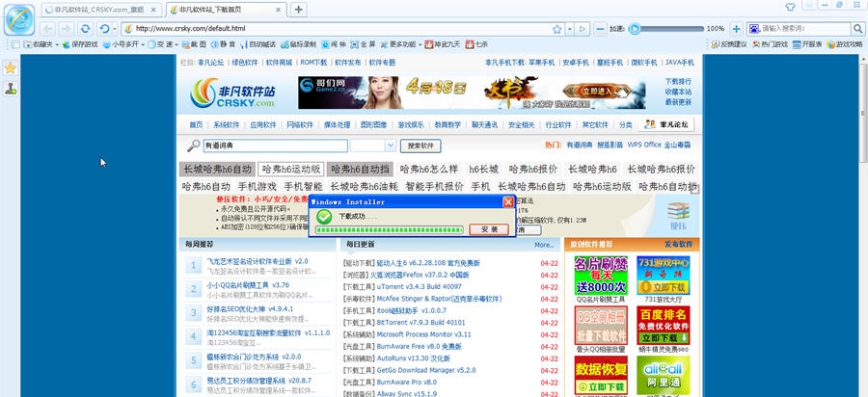Decrease speed with the minus button
The image size is (868, 397).
(600, 29)
